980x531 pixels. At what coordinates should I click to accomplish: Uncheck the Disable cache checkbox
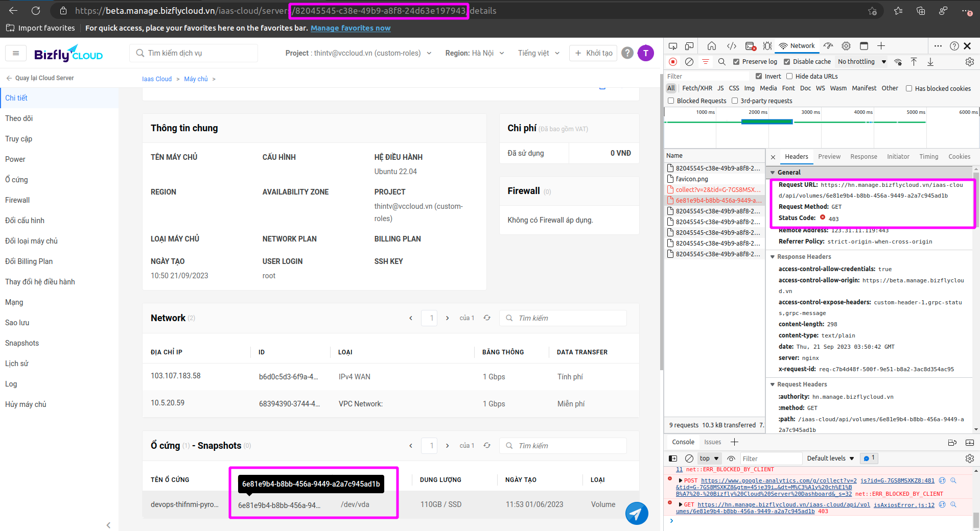tap(787, 62)
